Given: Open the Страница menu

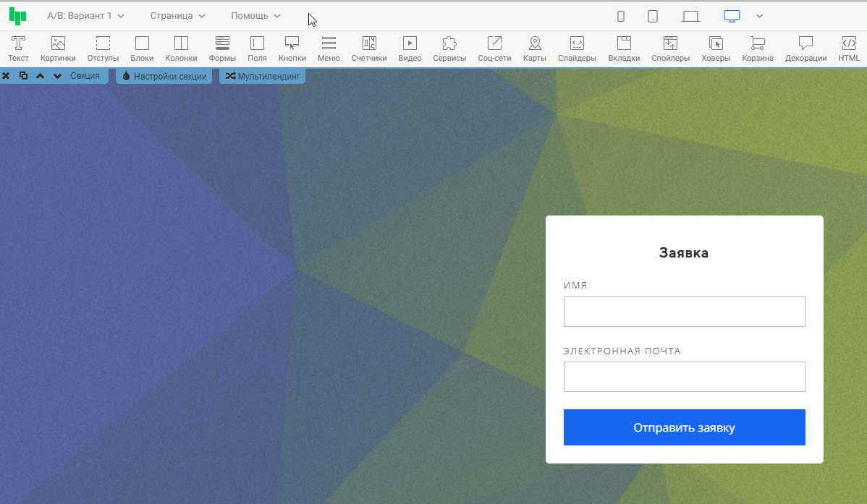Looking at the screenshot, I should tap(177, 16).
